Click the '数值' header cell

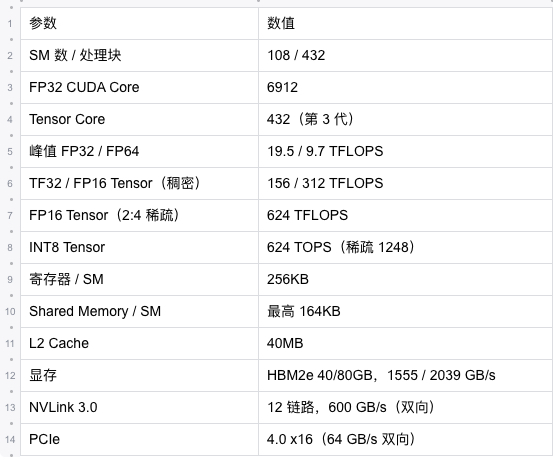[x=406, y=24]
